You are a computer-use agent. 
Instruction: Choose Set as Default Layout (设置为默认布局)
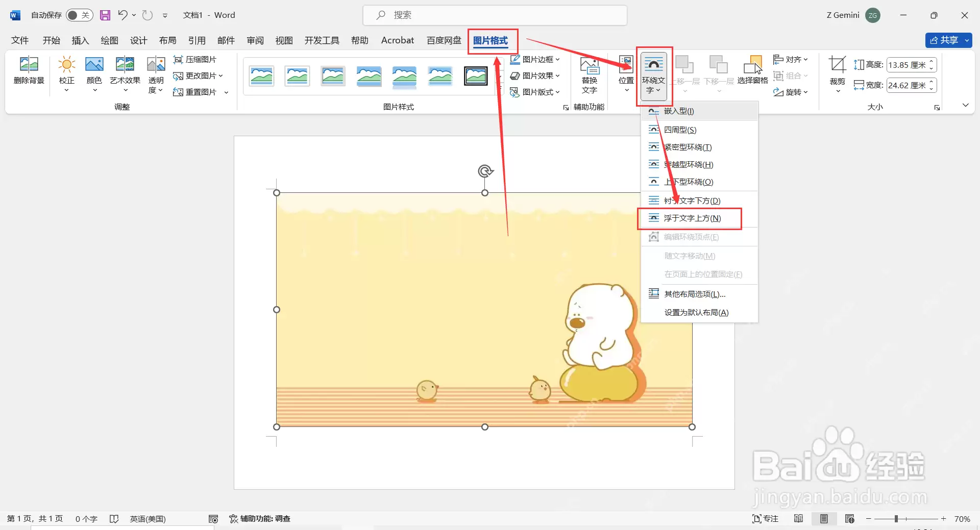(x=699, y=313)
